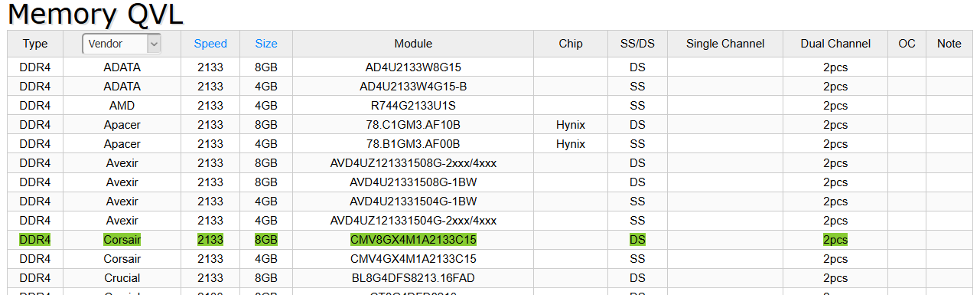The width and height of the screenshot is (980, 295).
Task: Click the Memory QVL heading
Action: [95, 15]
